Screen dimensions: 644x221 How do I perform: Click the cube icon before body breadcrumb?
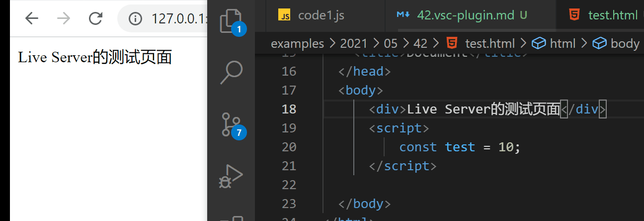[x=600, y=44]
